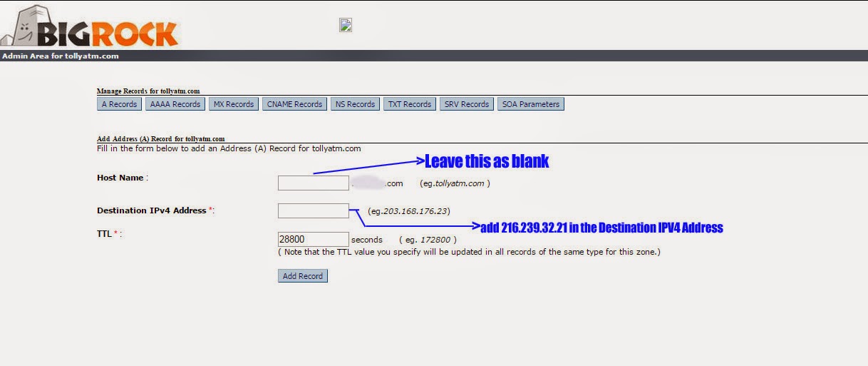Image resolution: width=868 pixels, height=366 pixels.
Task: Open SOA Parameters section
Action: click(x=531, y=104)
